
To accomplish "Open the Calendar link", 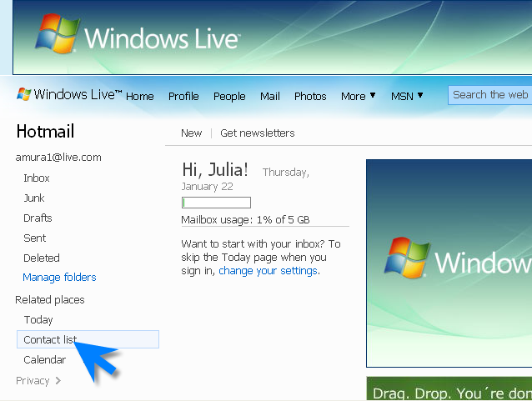I will click(44, 360).
